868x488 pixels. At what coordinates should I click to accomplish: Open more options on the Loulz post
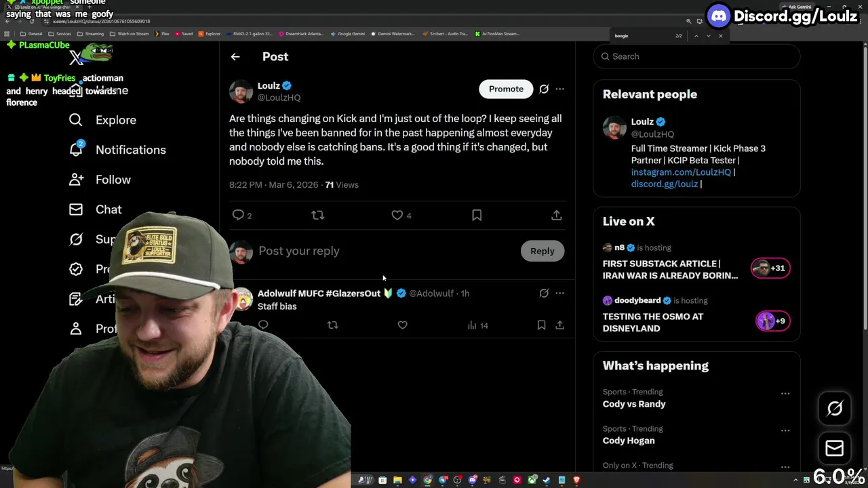(559, 89)
